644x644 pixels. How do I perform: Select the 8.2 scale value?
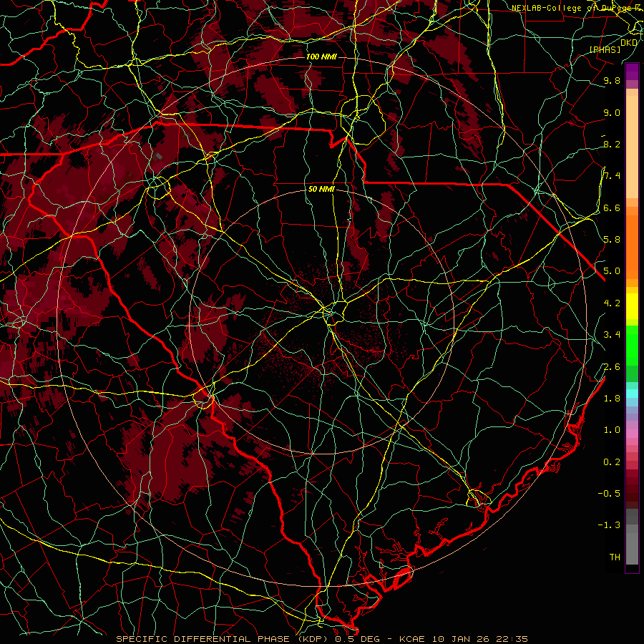tap(612, 145)
